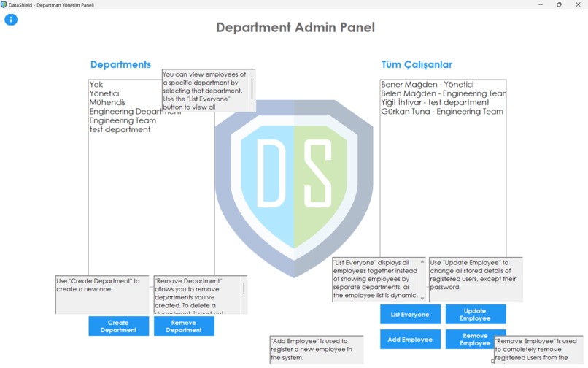Select the Mühendis department
The height and width of the screenshot is (368, 588).
(x=107, y=102)
